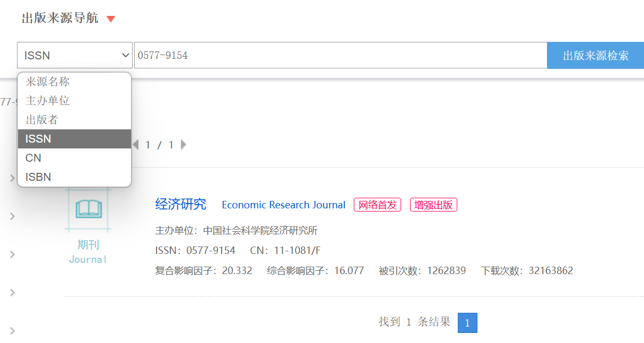Go to next page with right arrow
644x343 pixels.
point(184,145)
